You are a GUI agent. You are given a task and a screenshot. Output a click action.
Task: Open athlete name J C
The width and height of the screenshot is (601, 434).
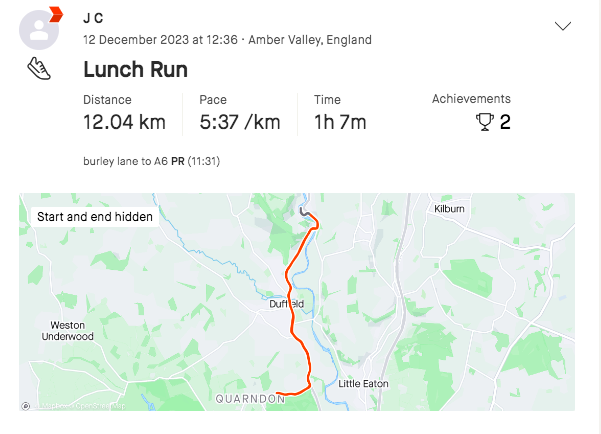coord(93,19)
